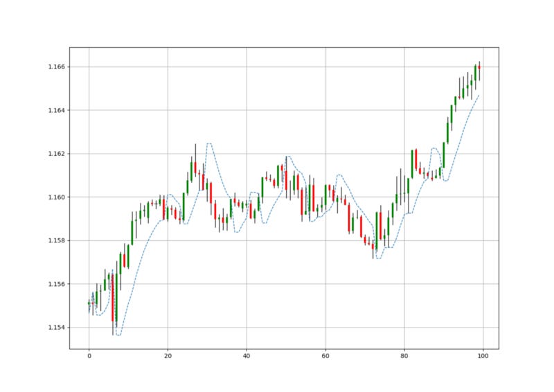Click the 40 x-axis tick label
This screenshot has height=392, width=554.
click(247, 356)
